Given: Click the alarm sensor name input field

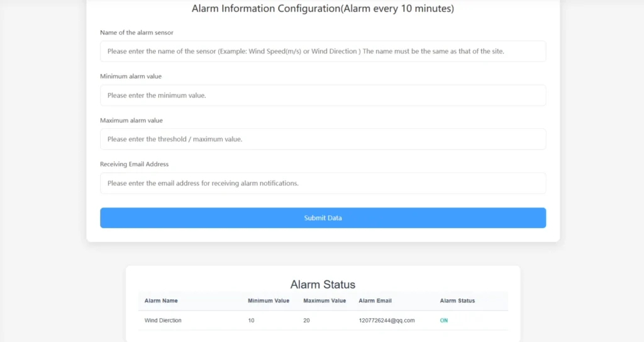Looking at the screenshot, I should [323, 52].
